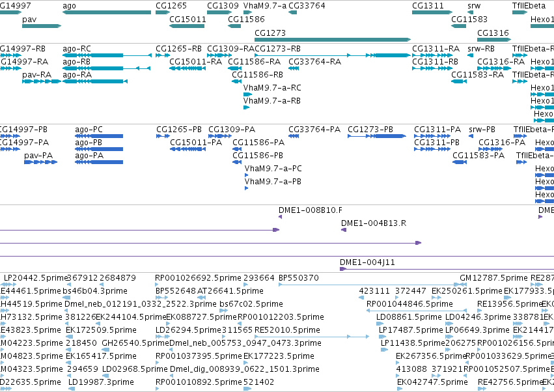Image resolution: width=554 pixels, height=392 pixels.
Task: Click the CG15011-PA protein label
Action: 196,143
